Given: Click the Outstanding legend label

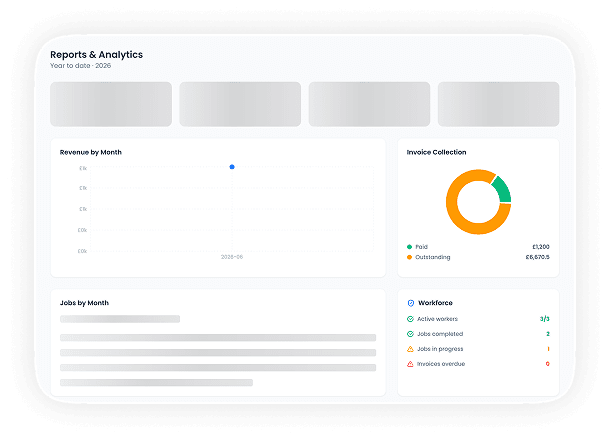Looking at the screenshot, I should pos(433,257).
